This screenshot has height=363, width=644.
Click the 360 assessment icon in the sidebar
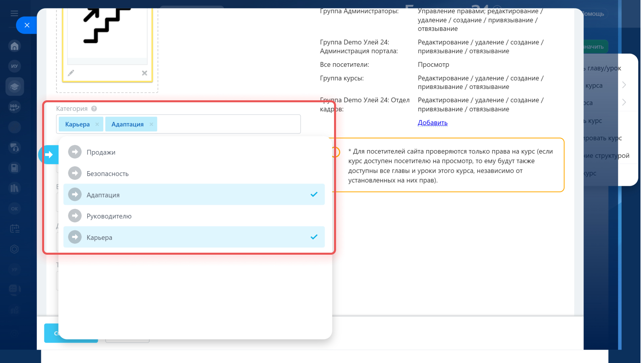[14, 107]
